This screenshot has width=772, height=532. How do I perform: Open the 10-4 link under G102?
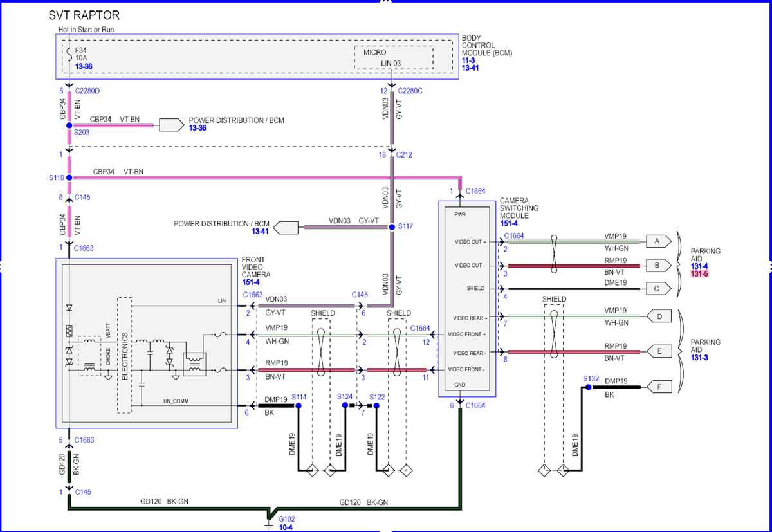click(x=286, y=526)
